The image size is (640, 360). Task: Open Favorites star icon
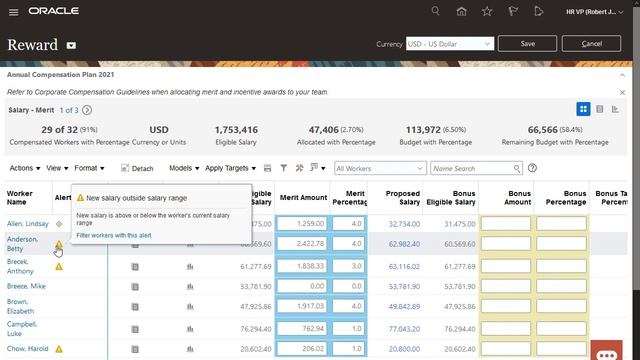[x=487, y=11]
